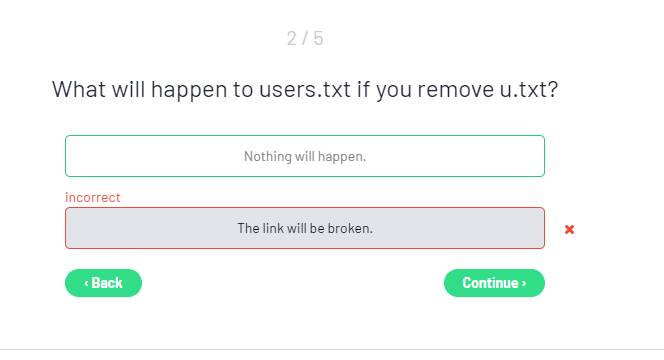Click the word 'users.txt' in the question
Image resolution: width=664 pixels, height=360 pixels.
coord(305,89)
